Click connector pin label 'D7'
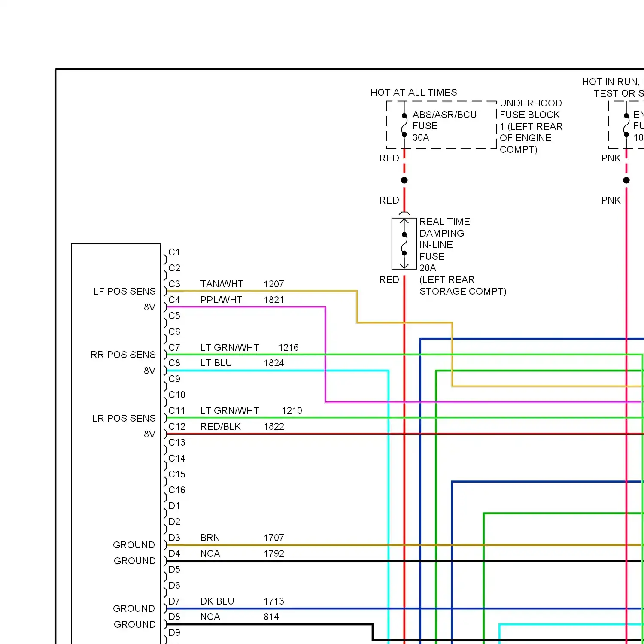644x644 pixels. point(174,601)
